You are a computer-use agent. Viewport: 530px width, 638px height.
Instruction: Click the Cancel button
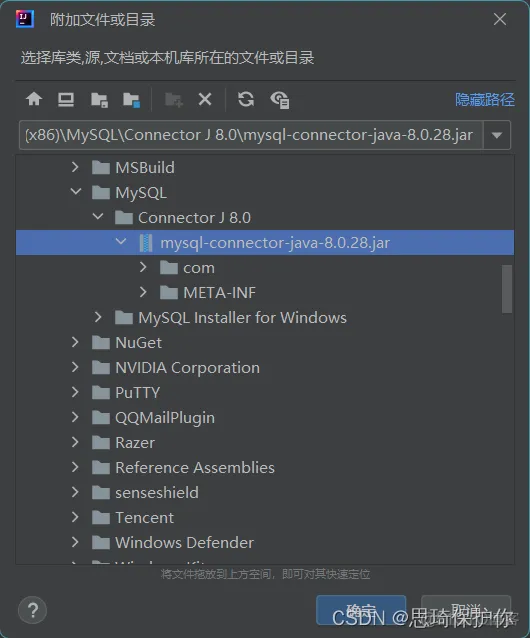(x=466, y=610)
